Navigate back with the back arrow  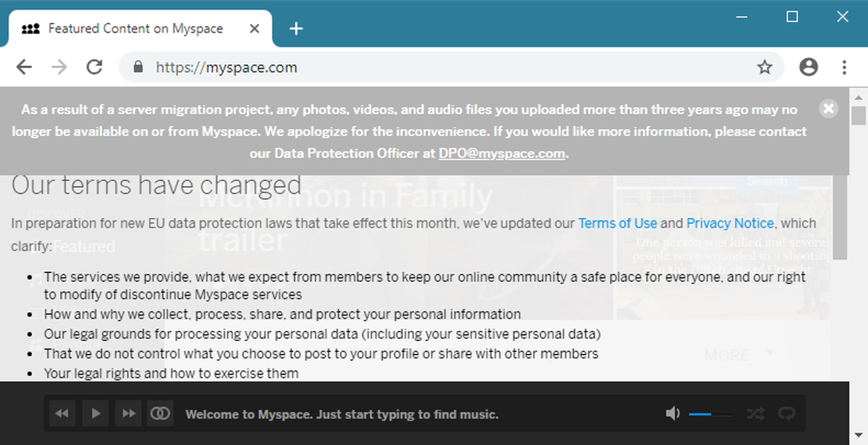24,67
